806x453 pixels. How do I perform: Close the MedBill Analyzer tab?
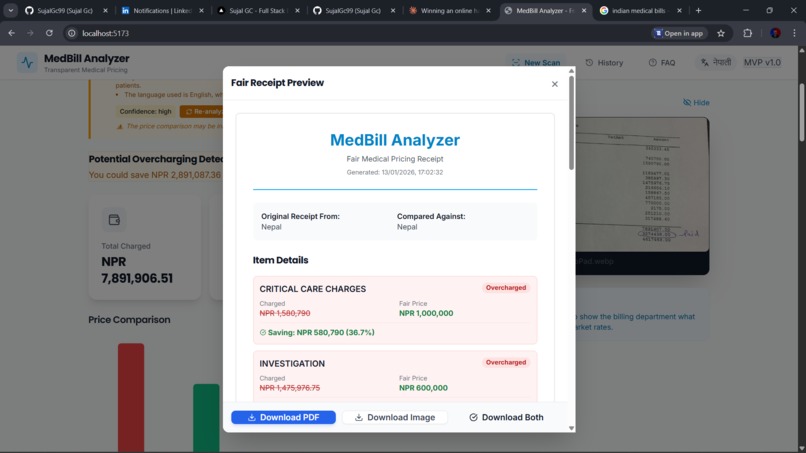584,10
